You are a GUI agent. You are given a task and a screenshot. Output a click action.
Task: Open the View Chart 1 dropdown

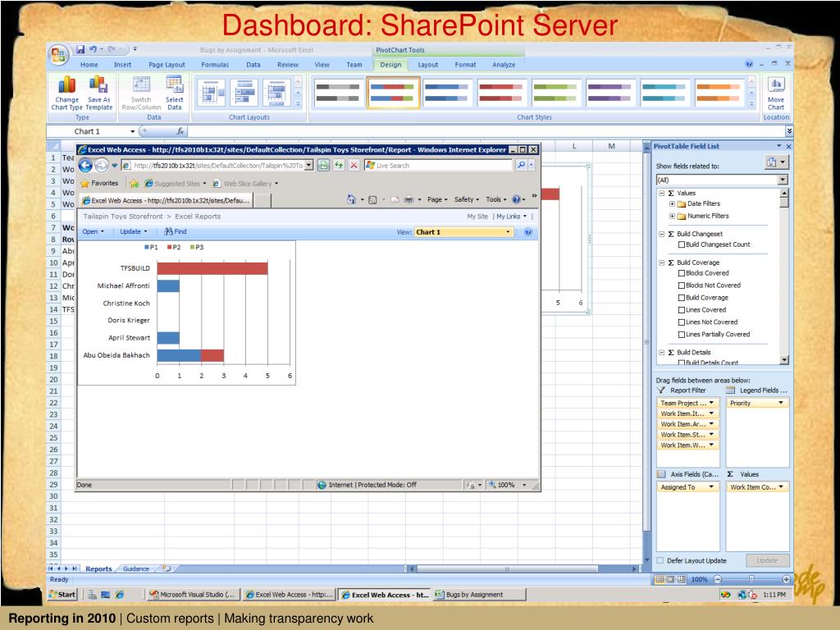(x=508, y=232)
